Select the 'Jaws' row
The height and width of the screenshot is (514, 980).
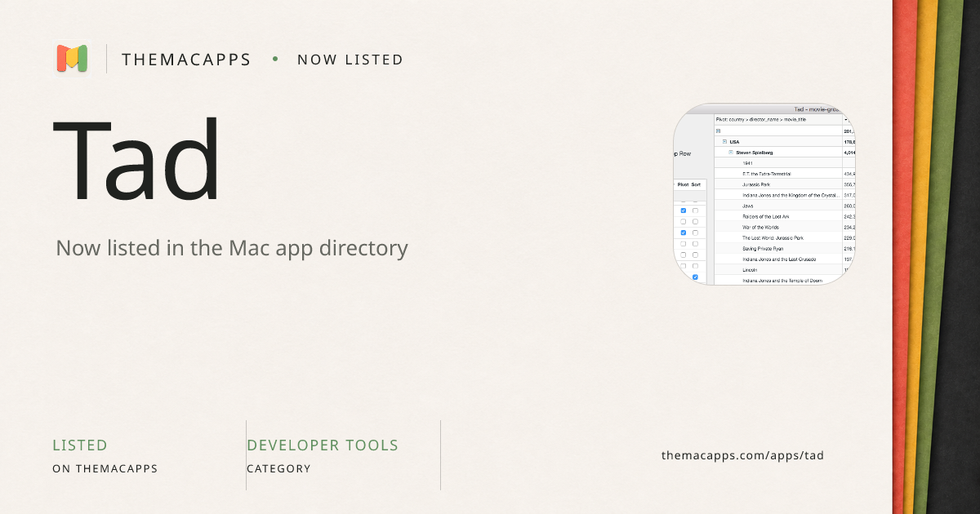tap(748, 206)
